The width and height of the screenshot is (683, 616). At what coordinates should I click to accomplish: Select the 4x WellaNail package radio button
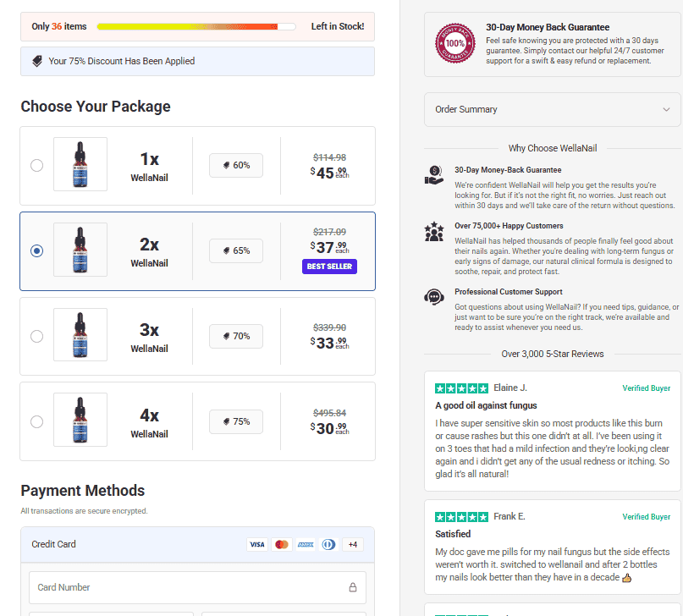coord(36,421)
